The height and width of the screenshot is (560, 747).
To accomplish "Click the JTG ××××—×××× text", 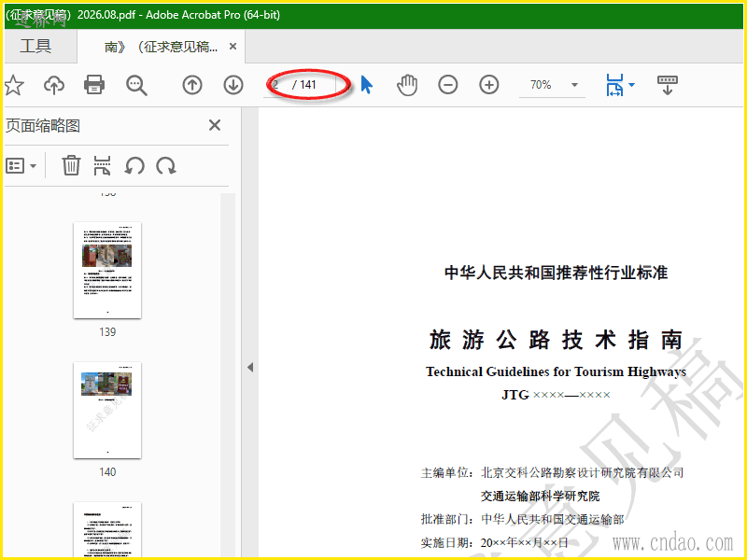I will pos(556,395).
